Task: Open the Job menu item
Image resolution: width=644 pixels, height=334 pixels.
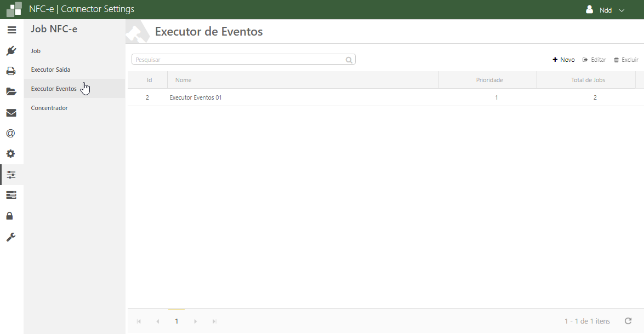Action: [36, 51]
